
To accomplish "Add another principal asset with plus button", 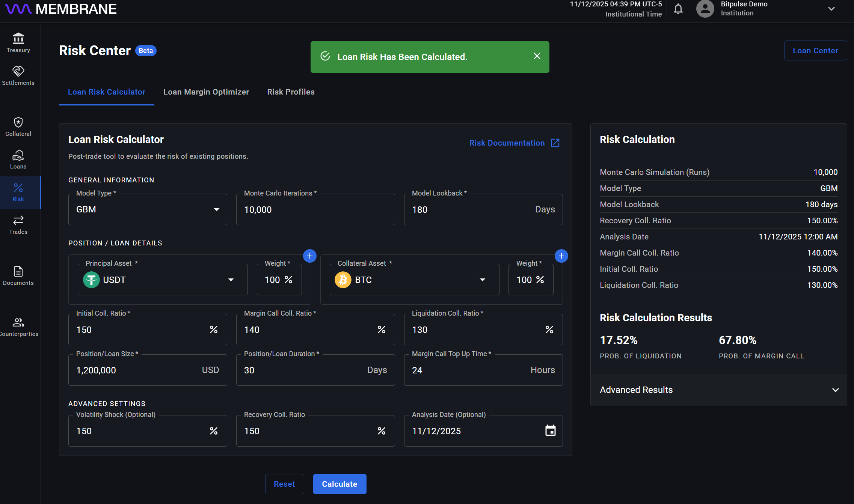I will point(309,256).
